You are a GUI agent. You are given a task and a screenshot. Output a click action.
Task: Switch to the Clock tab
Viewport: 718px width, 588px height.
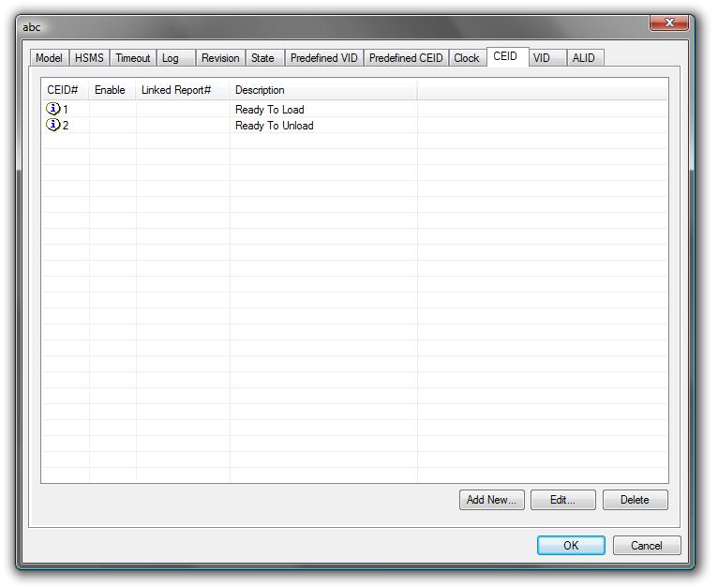click(467, 58)
